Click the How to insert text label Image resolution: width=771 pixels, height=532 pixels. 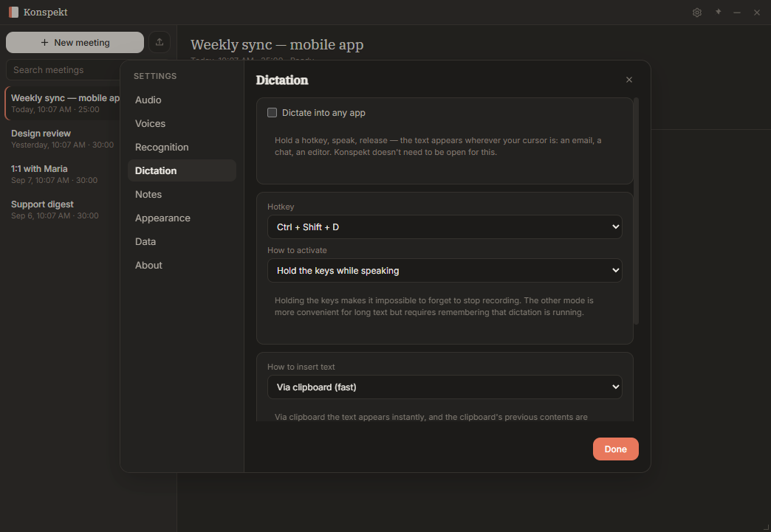301,367
